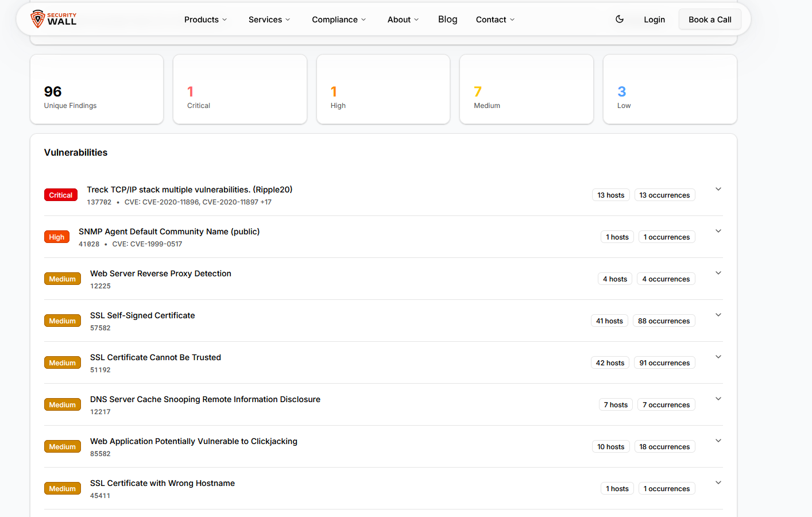
Task: Click the Login link
Action: click(654, 20)
